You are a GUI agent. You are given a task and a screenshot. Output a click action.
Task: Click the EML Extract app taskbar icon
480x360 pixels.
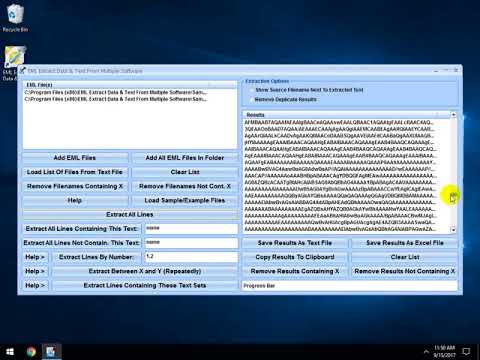pyautogui.click(x=51, y=352)
